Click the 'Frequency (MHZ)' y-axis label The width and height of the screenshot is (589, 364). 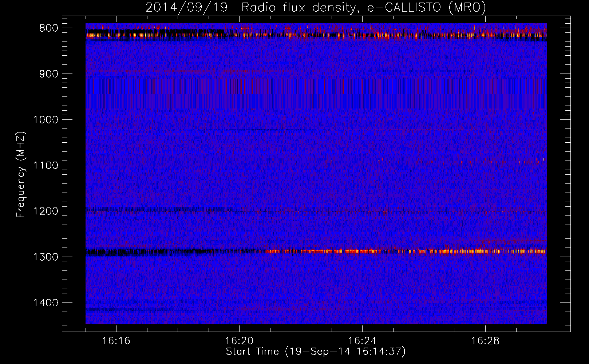pos(21,175)
